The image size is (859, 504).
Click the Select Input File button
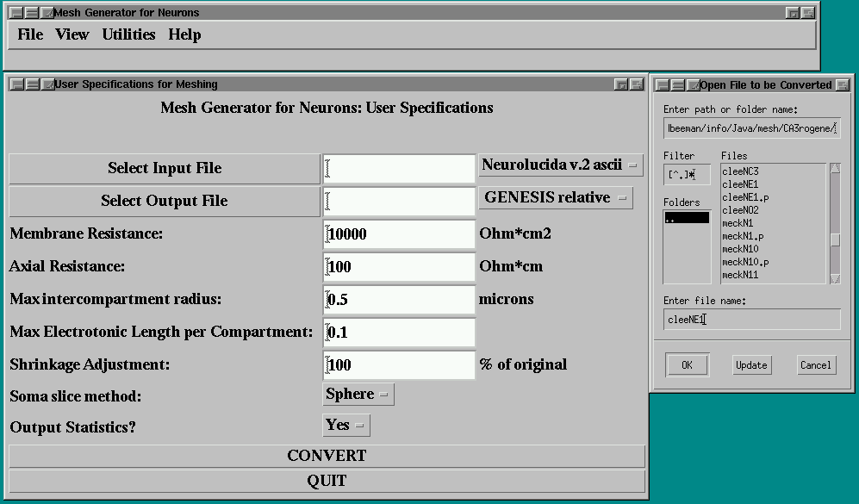point(165,168)
